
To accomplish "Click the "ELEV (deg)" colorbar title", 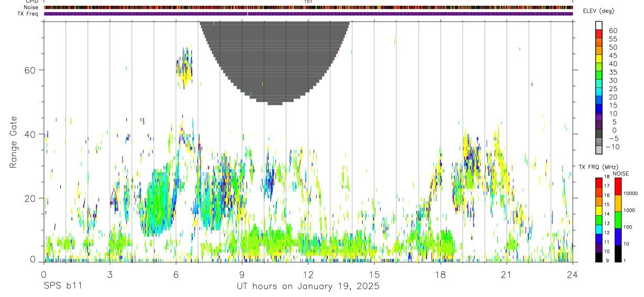I will point(598,11).
